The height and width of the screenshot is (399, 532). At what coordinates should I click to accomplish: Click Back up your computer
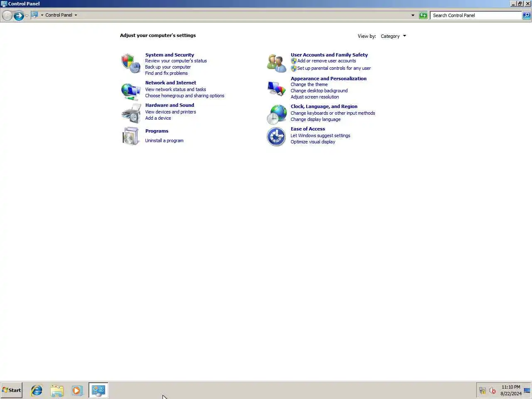coord(168,67)
